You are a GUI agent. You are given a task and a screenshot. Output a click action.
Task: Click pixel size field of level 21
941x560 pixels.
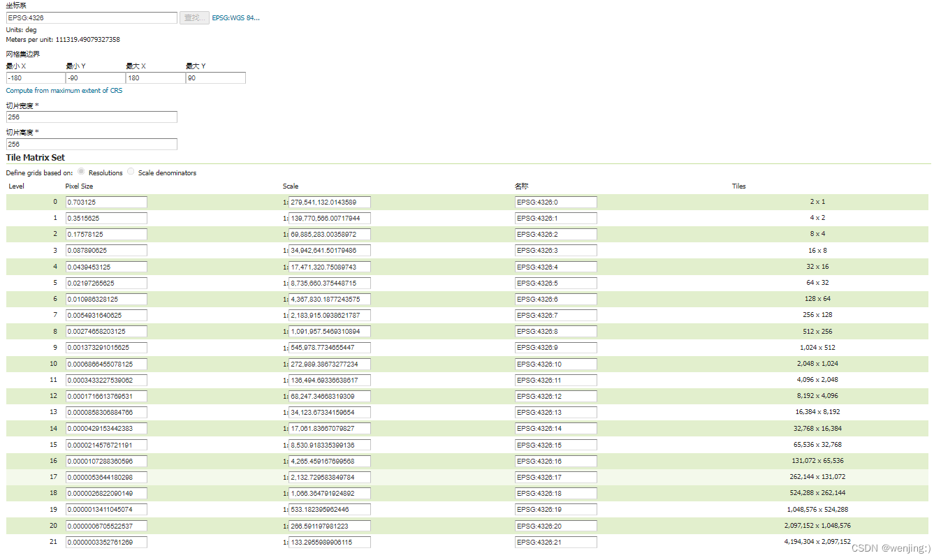pyautogui.click(x=106, y=542)
